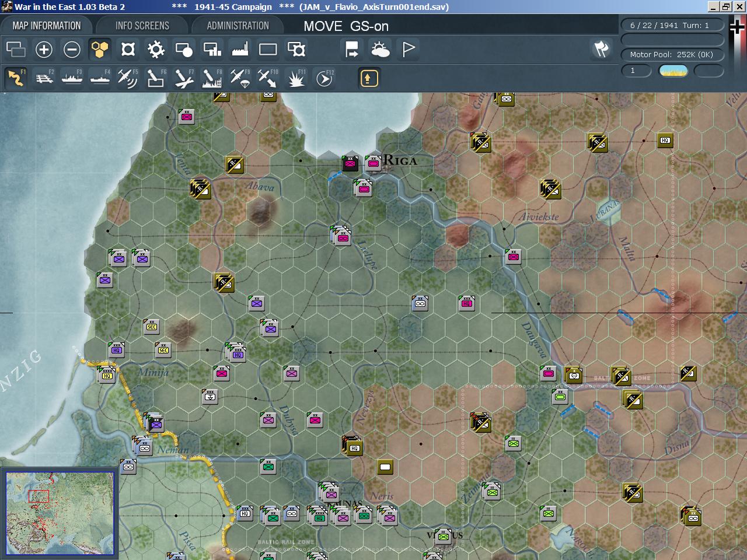The width and height of the screenshot is (747, 560).
Task: Click the MOVE GS-on mode label
Action: click(x=346, y=26)
